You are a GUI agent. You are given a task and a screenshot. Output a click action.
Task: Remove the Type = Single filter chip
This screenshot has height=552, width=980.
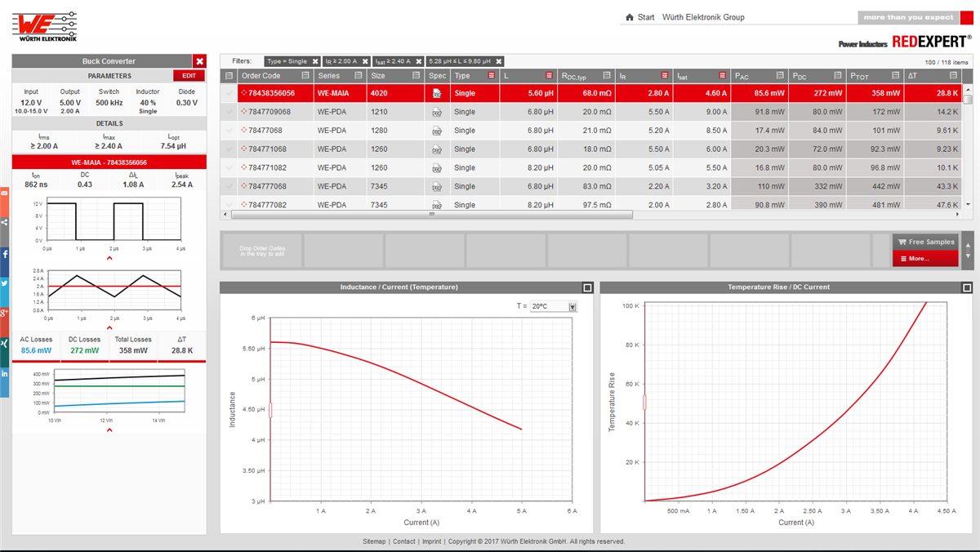pyautogui.click(x=315, y=60)
